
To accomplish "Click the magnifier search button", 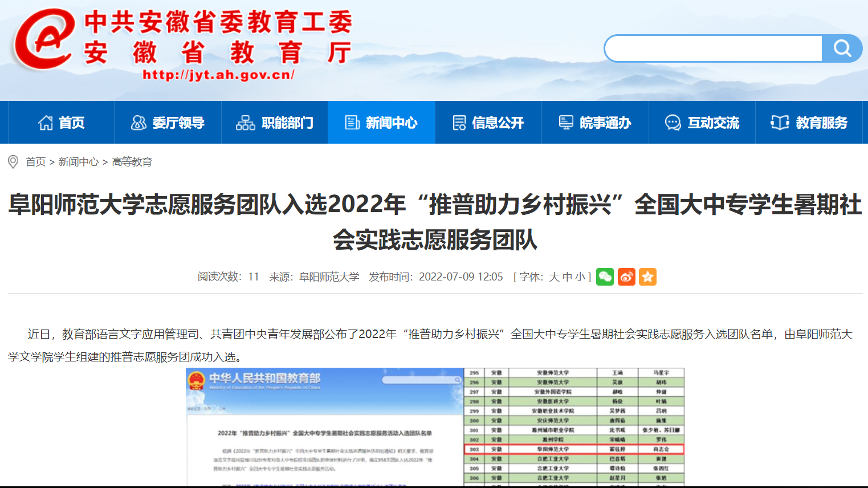I will point(842,48).
